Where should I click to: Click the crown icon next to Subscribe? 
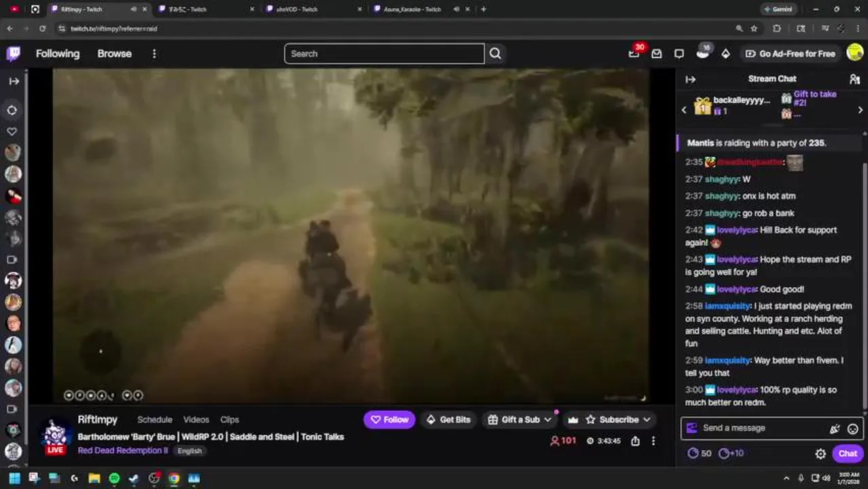pos(573,420)
